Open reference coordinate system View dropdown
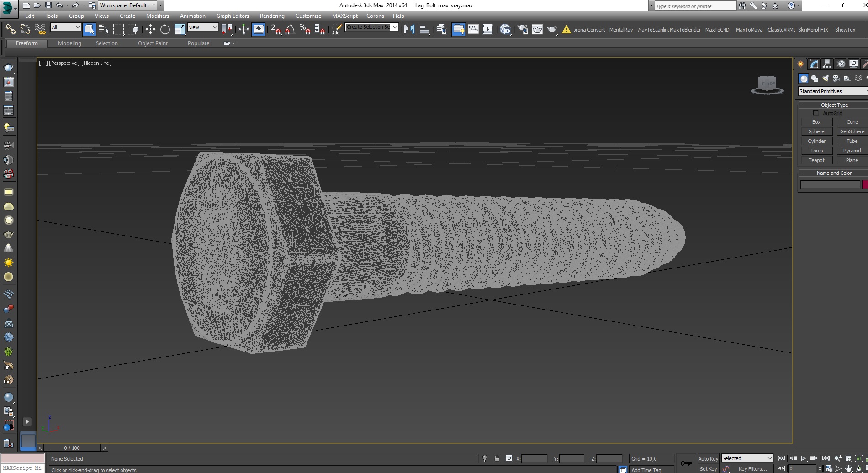The height and width of the screenshot is (473, 868). [x=203, y=27]
